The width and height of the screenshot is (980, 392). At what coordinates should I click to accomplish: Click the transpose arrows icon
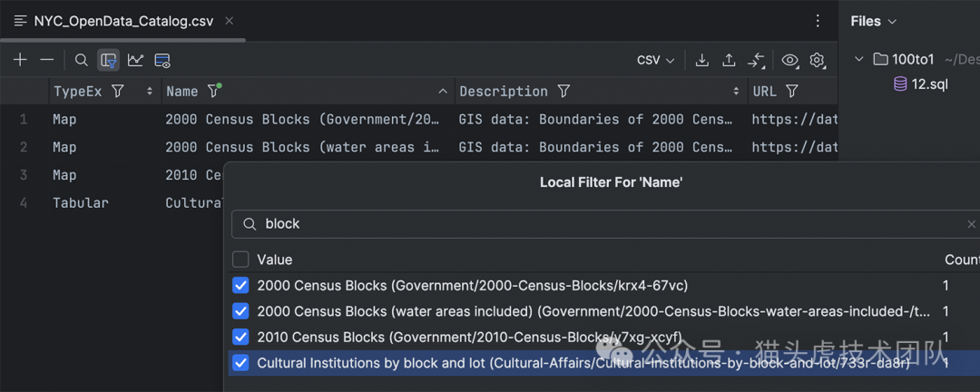(756, 60)
